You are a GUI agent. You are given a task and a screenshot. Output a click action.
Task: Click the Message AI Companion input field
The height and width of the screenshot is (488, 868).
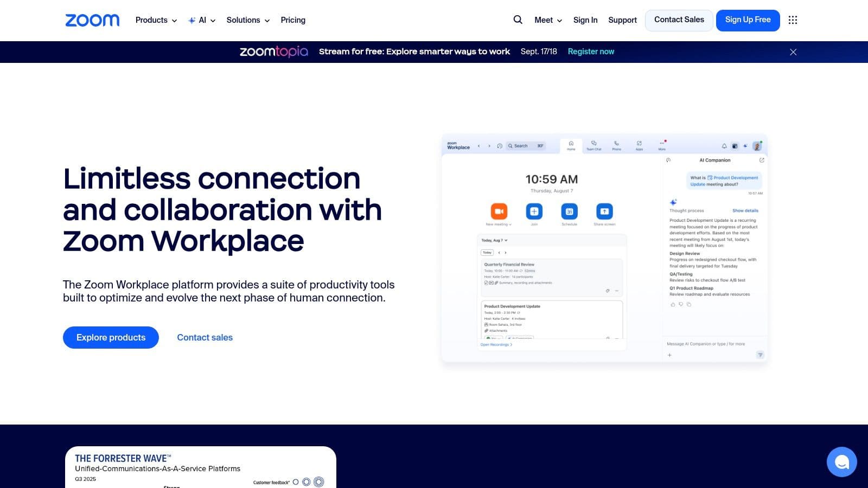tap(705, 344)
